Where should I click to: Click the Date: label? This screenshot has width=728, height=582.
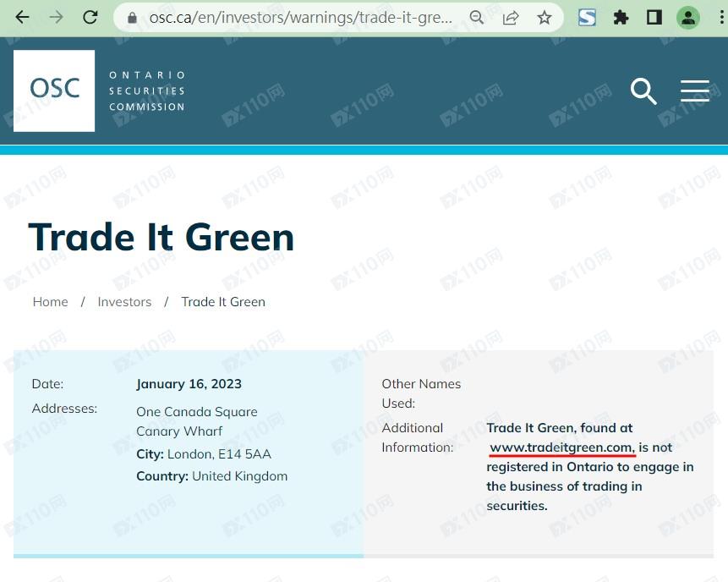click(47, 384)
